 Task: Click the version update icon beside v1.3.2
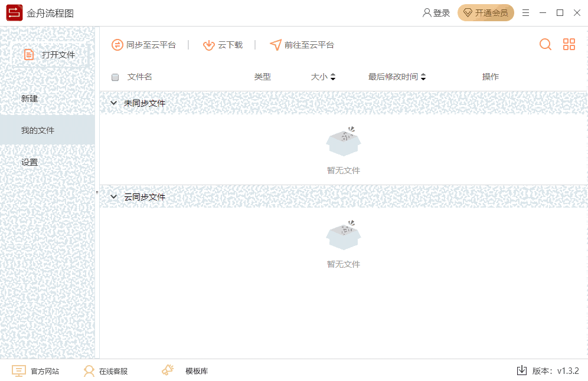tap(521, 370)
